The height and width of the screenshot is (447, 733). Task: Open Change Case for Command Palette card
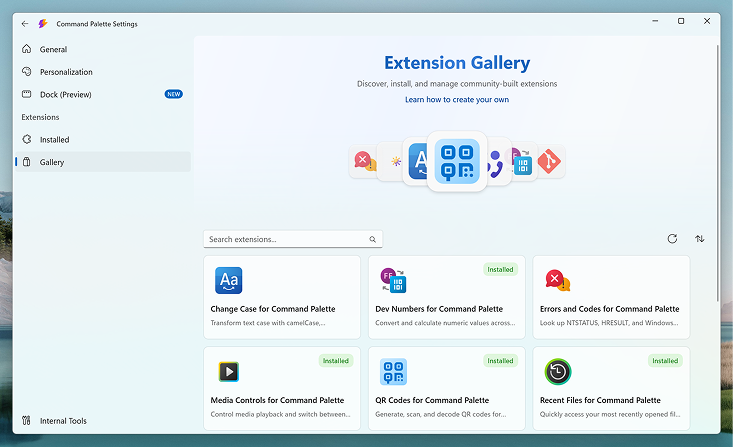282,297
